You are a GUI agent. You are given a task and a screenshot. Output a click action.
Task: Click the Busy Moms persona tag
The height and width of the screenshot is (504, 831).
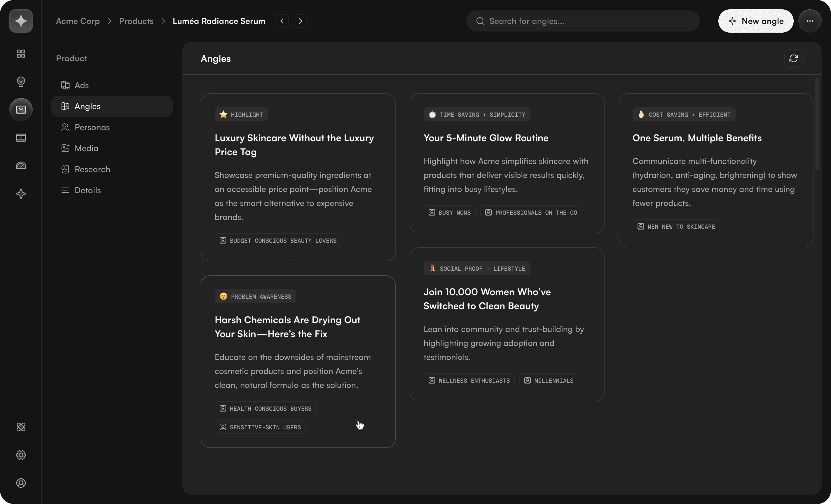450,212
